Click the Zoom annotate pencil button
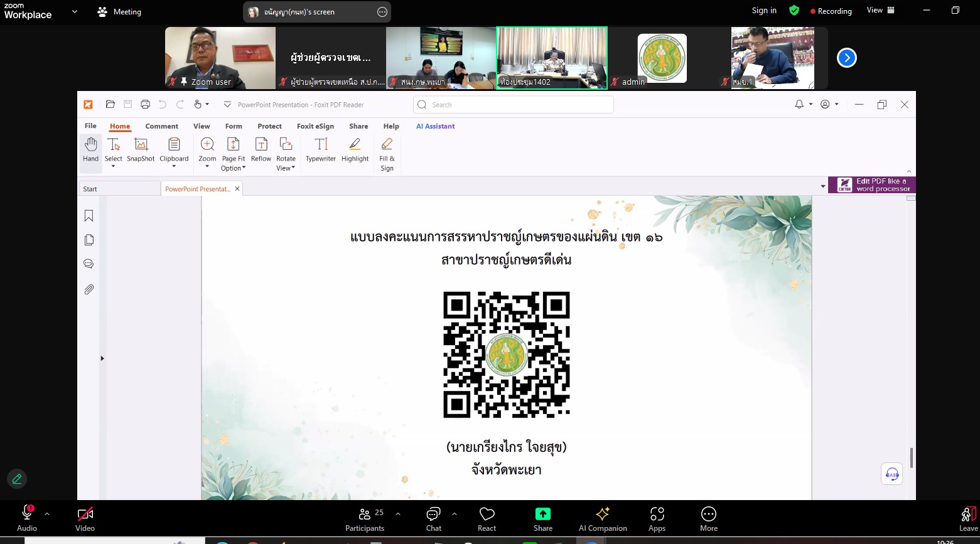This screenshot has width=980, height=544. (17, 479)
